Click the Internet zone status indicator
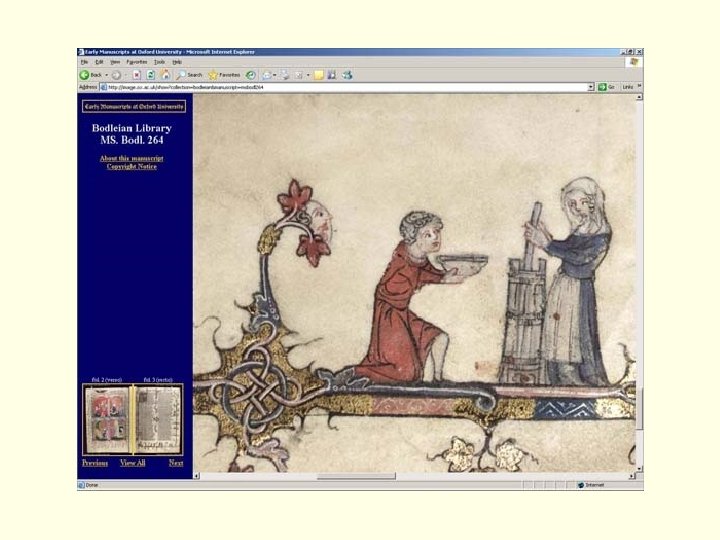The width and height of the screenshot is (720, 540). [x=591, y=485]
